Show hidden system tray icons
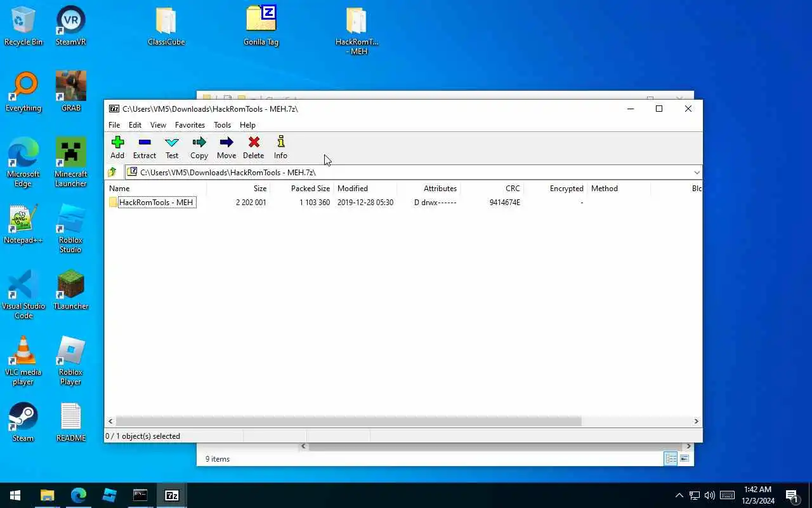 (x=679, y=495)
